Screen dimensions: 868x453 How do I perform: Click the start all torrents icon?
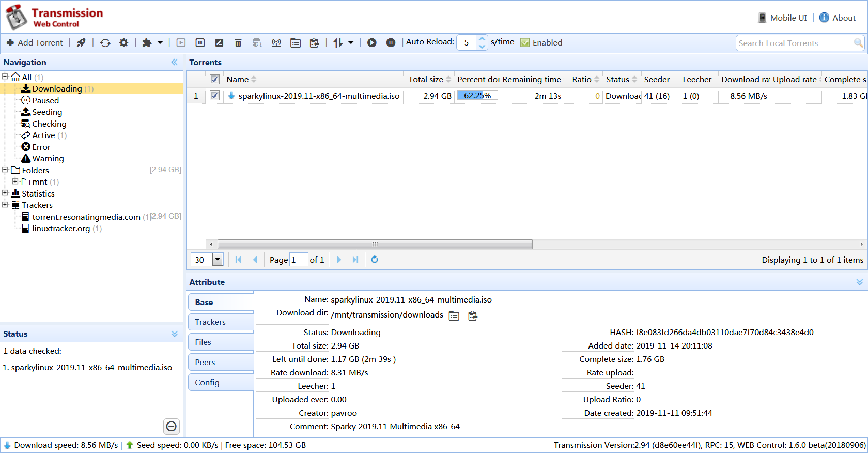click(x=371, y=42)
